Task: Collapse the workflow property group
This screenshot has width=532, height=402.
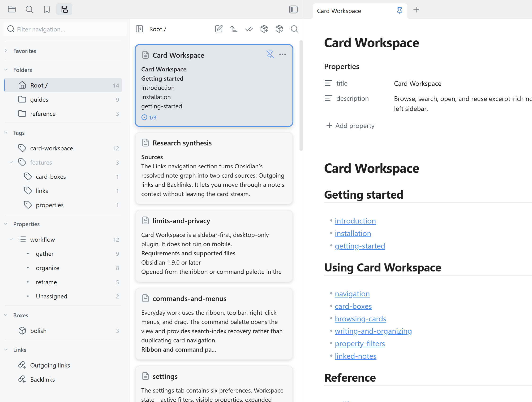Action: click(x=11, y=239)
